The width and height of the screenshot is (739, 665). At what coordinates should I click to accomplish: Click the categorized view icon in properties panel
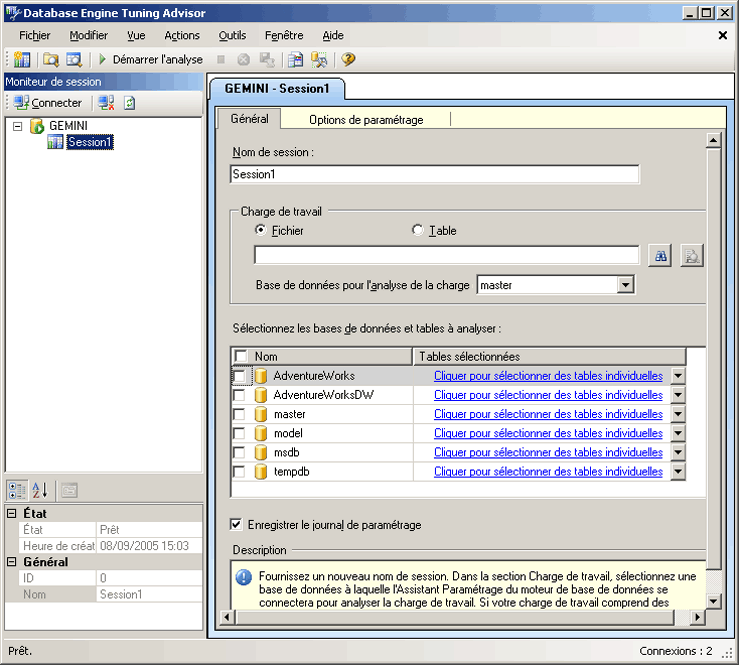[18, 490]
